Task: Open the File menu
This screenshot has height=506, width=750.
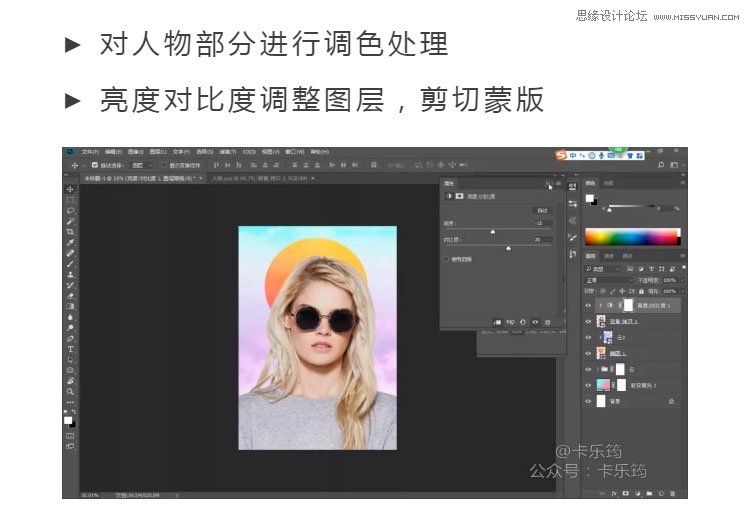Action: 90,152
